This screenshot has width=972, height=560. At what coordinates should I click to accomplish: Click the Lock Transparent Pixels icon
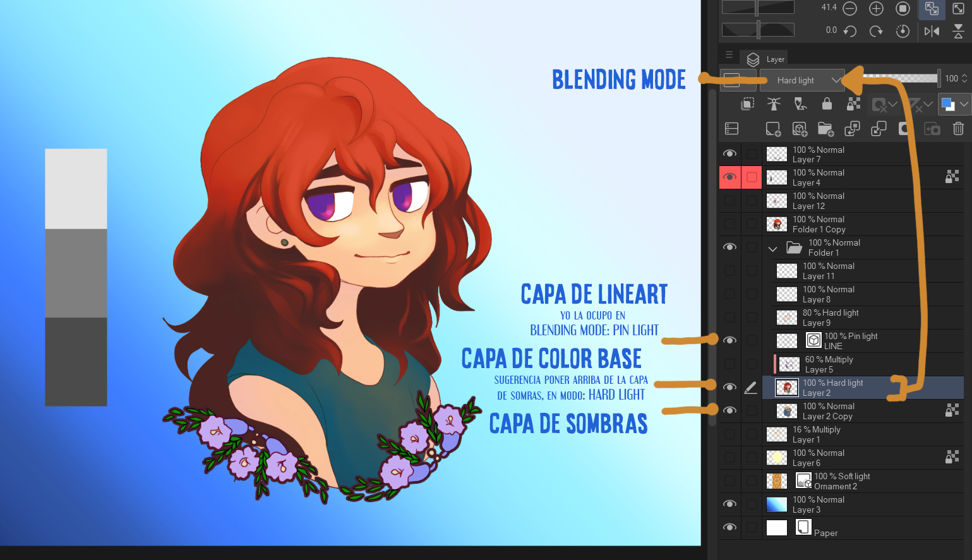[x=853, y=104]
